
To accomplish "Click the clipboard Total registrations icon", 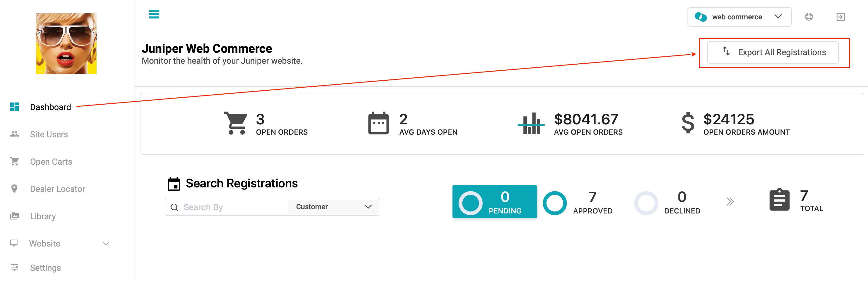I will click(779, 200).
